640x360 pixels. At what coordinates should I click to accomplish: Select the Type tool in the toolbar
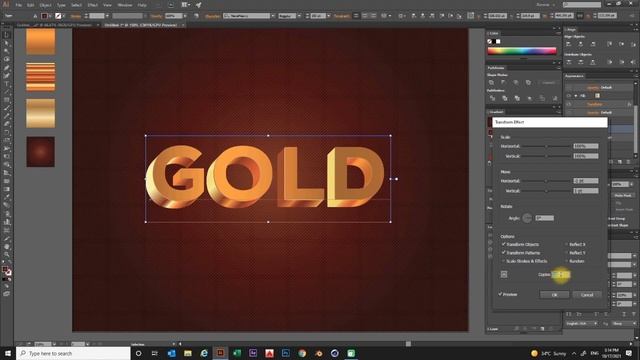click(x=6, y=84)
